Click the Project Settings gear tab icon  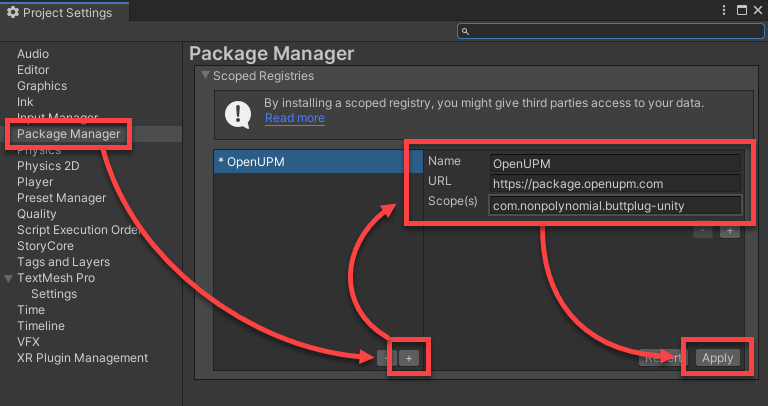(x=13, y=12)
